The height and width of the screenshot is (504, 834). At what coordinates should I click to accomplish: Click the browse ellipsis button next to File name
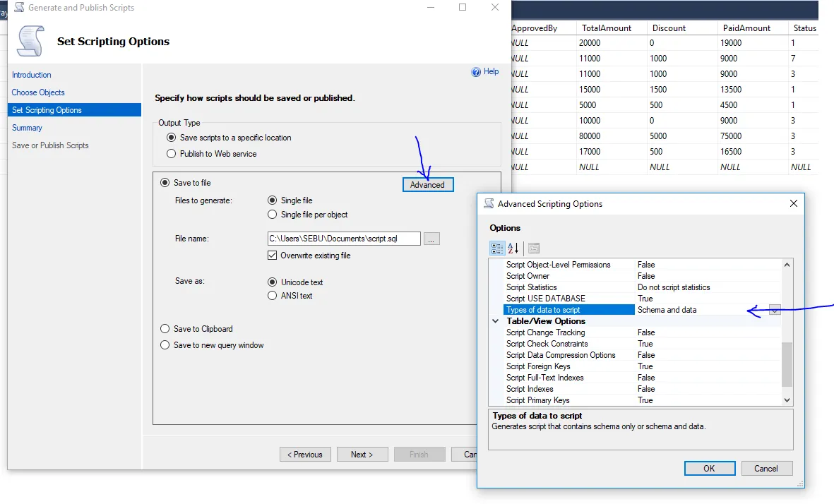coord(431,239)
